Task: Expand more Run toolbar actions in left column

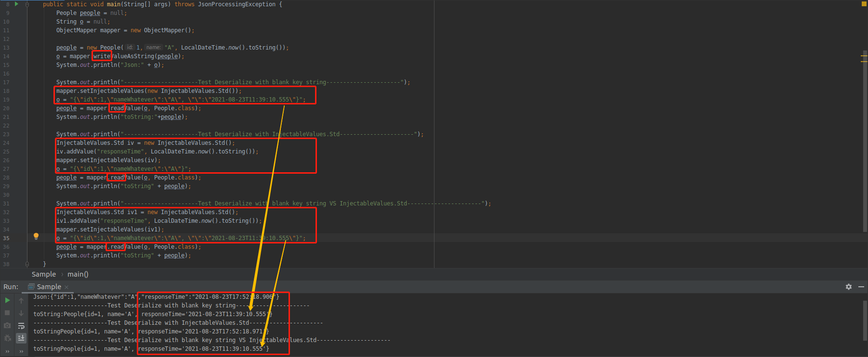Action: tap(7, 351)
